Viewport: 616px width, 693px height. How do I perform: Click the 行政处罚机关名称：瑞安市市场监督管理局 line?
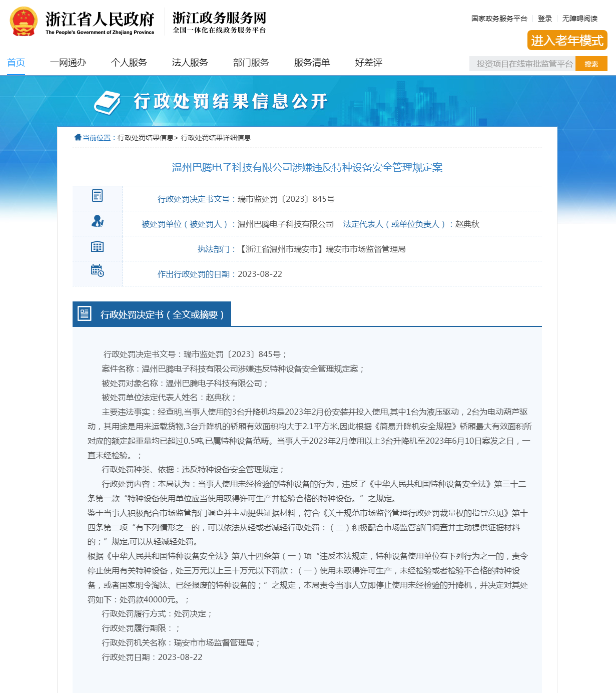click(x=181, y=642)
